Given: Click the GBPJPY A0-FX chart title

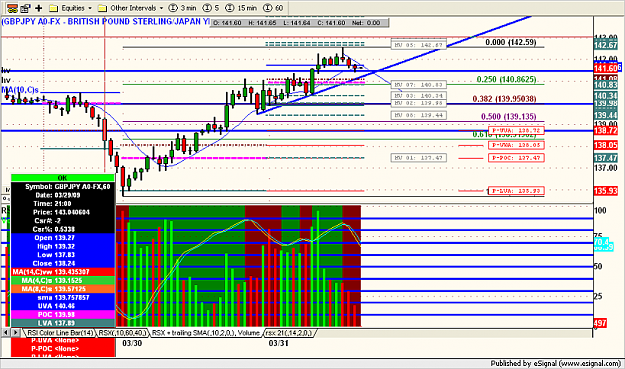Looking at the screenshot, I should point(105,22).
